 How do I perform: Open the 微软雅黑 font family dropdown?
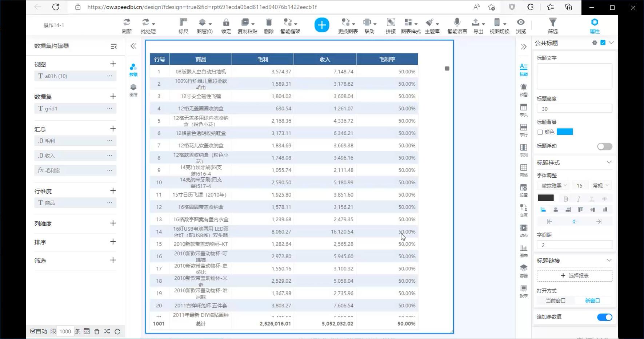tap(554, 186)
